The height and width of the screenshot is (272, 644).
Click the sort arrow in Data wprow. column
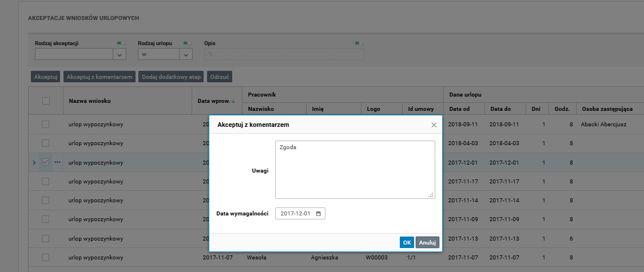tap(233, 101)
